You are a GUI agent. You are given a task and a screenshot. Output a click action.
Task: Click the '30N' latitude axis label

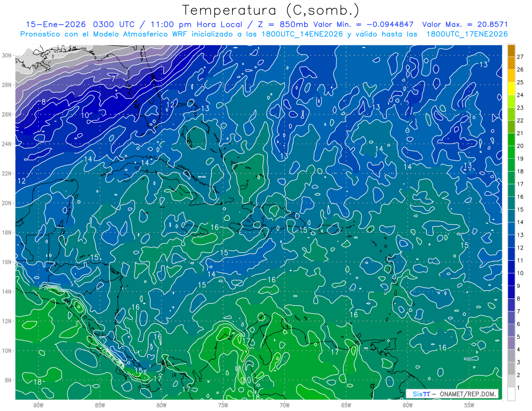7,55
